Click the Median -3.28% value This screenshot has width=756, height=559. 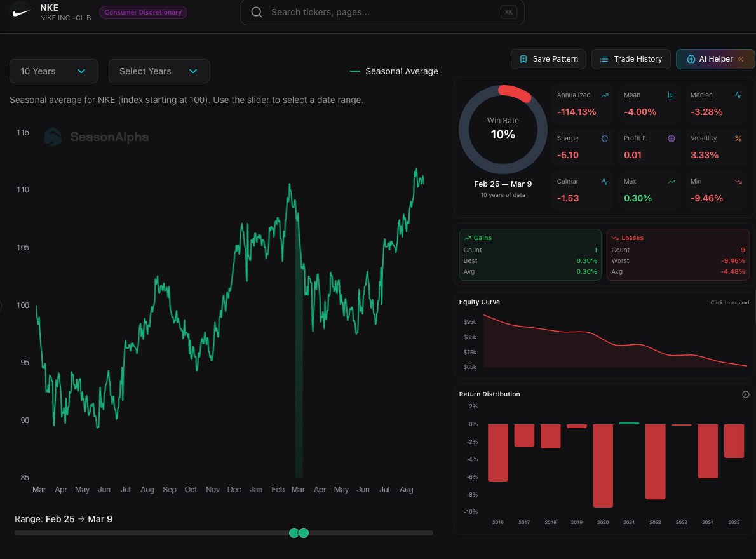(x=706, y=112)
